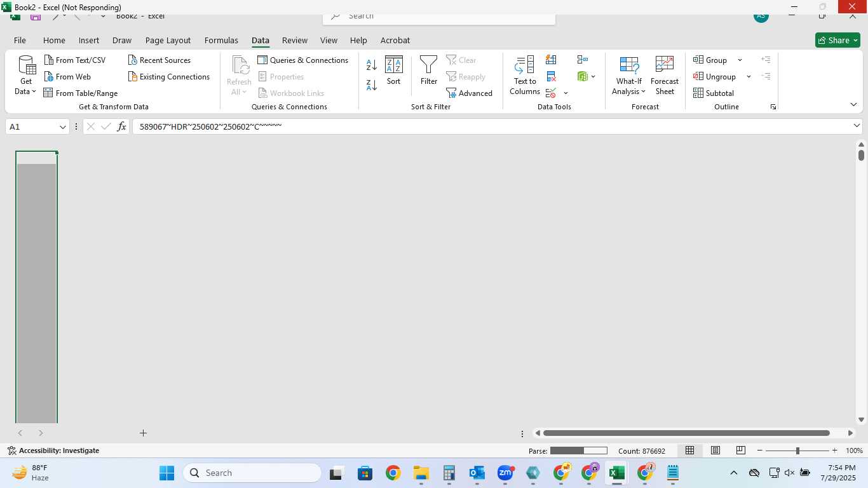Click the horizontal scrollbar thumb

coord(686,433)
